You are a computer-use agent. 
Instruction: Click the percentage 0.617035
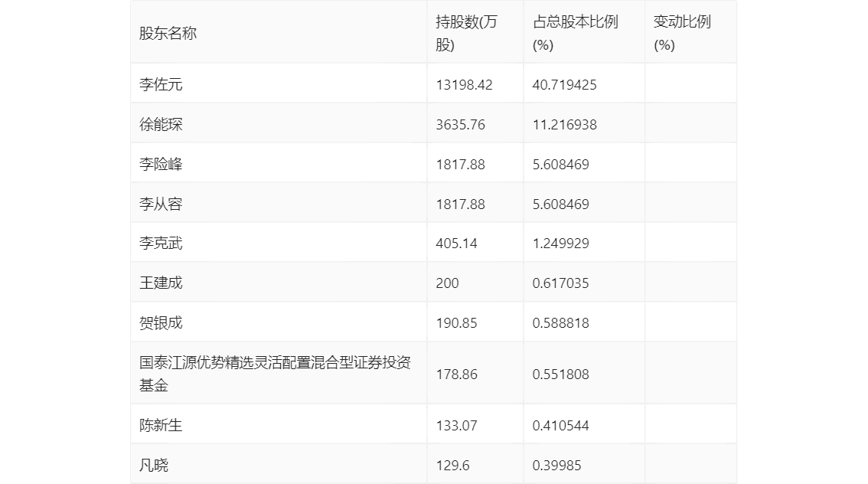pos(561,283)
